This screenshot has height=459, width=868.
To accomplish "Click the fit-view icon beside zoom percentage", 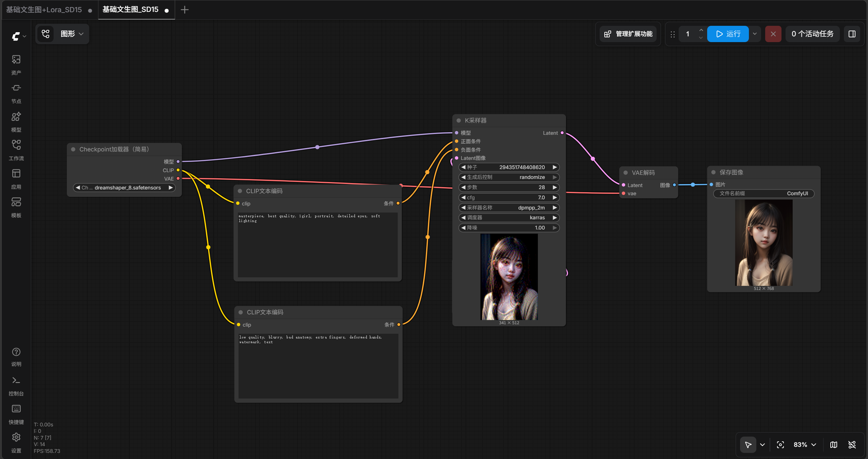I will 780,445.
